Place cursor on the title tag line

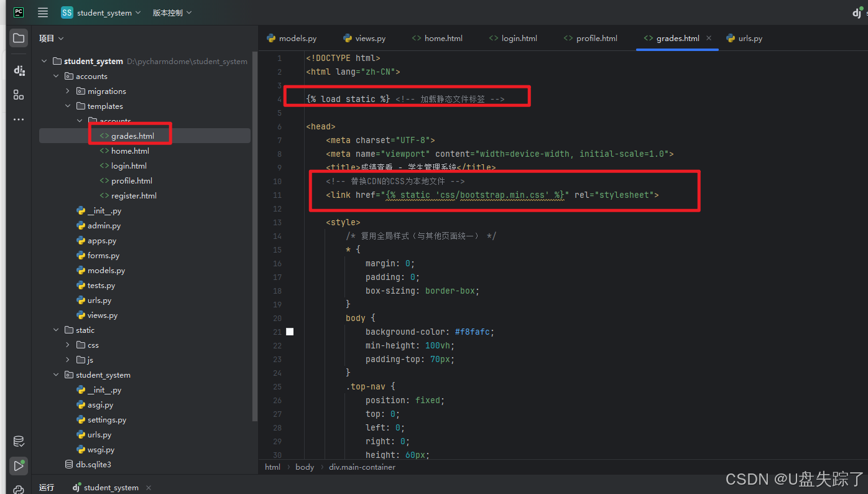pyautogui.click(x=410, y=167)
